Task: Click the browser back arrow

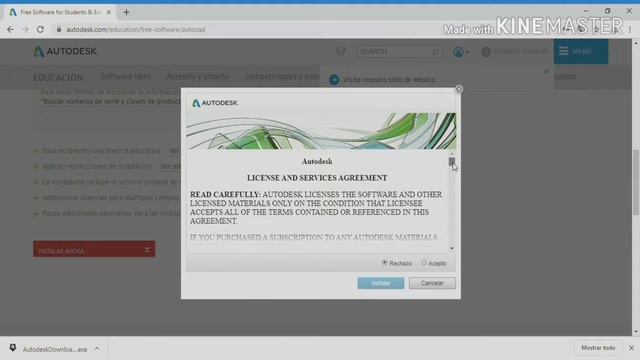Action: pos(10,29)
